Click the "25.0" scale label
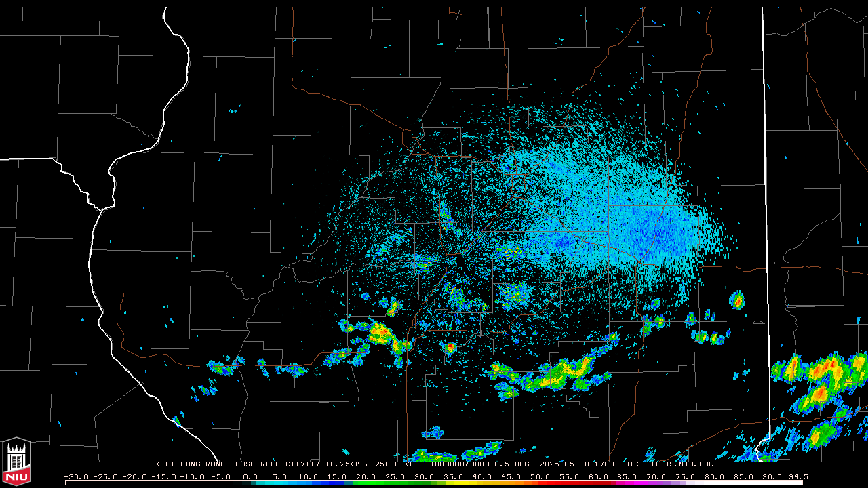Viewport: 868px width, 488px height. pyautogui.click(x=395, y=477)
